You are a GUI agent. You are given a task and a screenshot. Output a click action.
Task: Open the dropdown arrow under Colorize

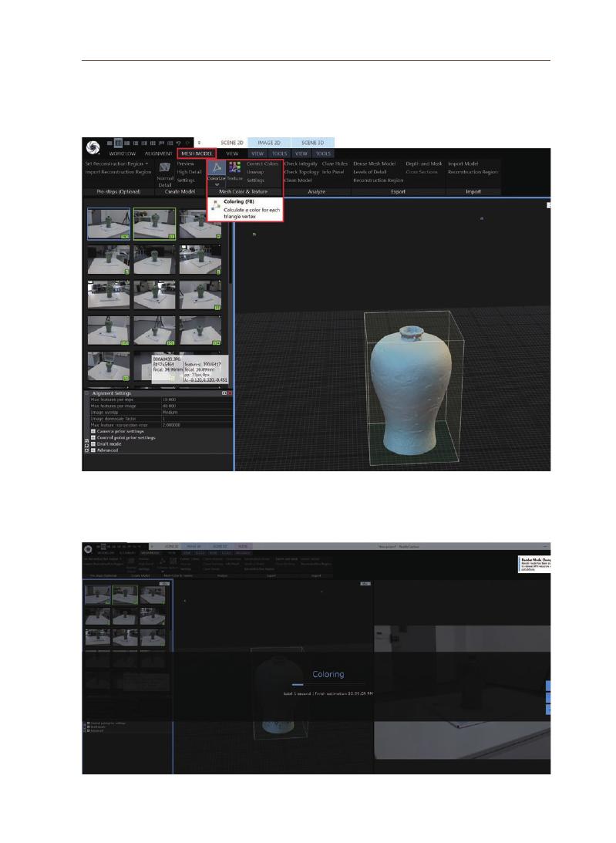[x=217, y=184]
